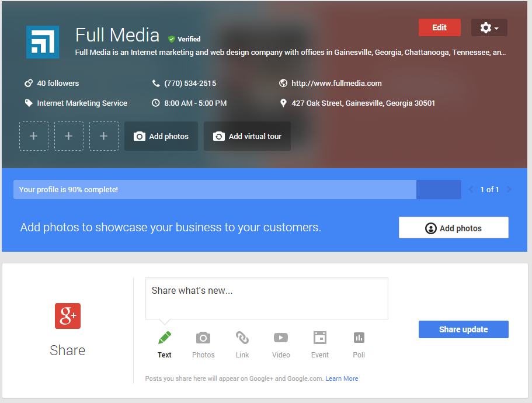The image size is (532, 403).
Task: Select the Event post calendar tab
Action: pos(320,345)
